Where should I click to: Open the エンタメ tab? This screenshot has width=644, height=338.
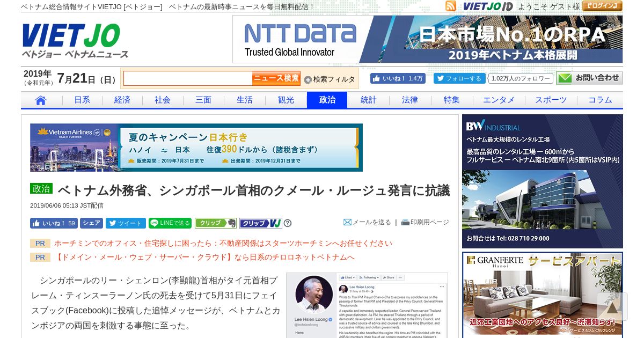coord(499,100)
